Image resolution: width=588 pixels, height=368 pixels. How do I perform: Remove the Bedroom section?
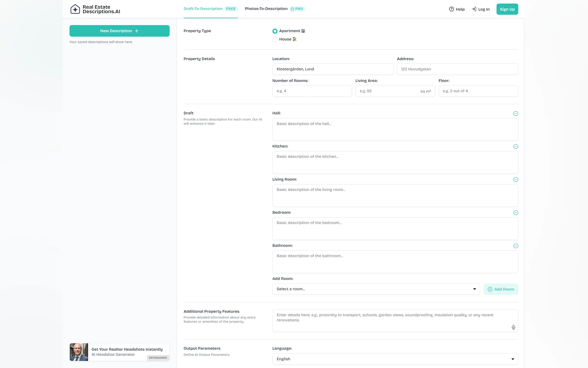click(515, 213)
